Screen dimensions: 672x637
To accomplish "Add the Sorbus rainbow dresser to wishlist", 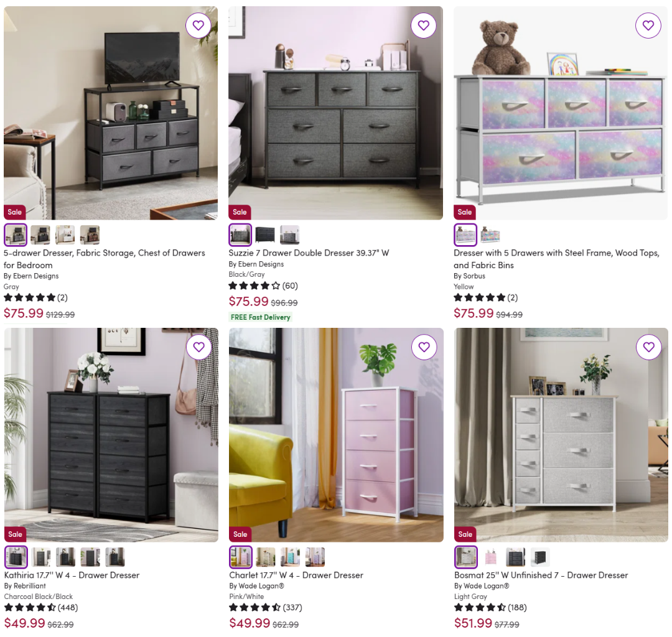I will pyautogui.click(x=648, y=26).
